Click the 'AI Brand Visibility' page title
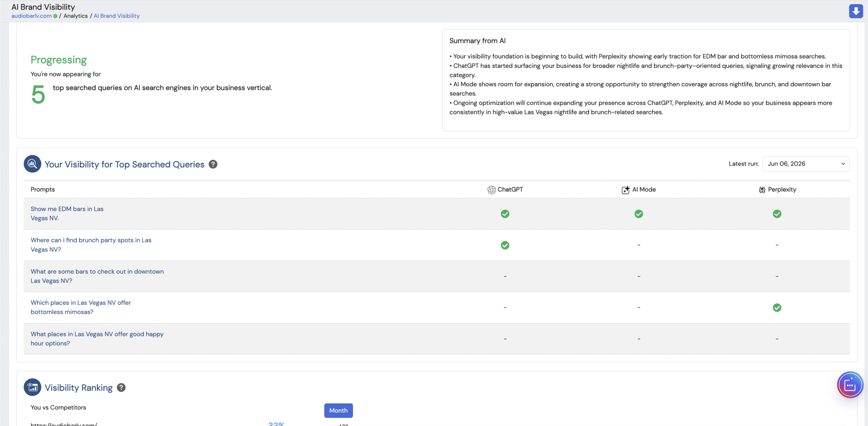Image resolution: width=868 pixels, height=426 pixels. [x=43, y=7]
